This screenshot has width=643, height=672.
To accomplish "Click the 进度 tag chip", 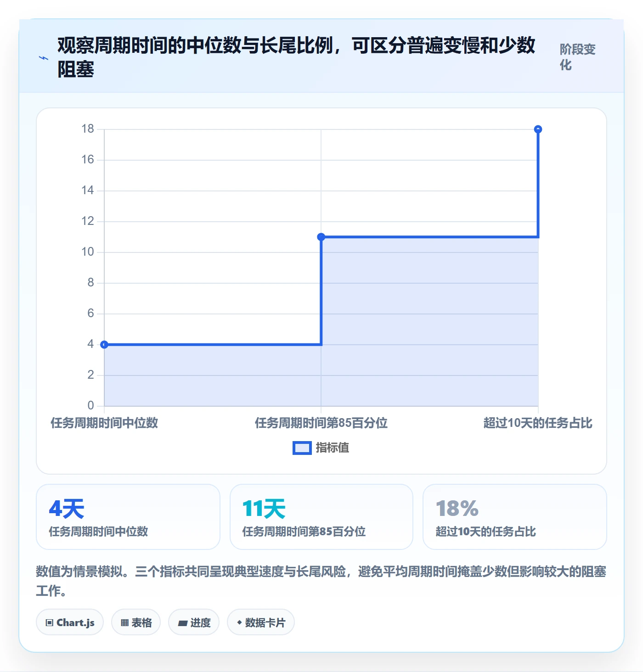I will 194,622.
